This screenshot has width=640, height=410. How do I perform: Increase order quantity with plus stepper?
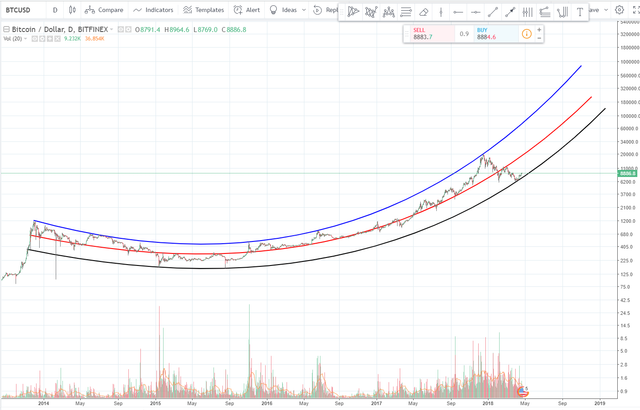539,30
